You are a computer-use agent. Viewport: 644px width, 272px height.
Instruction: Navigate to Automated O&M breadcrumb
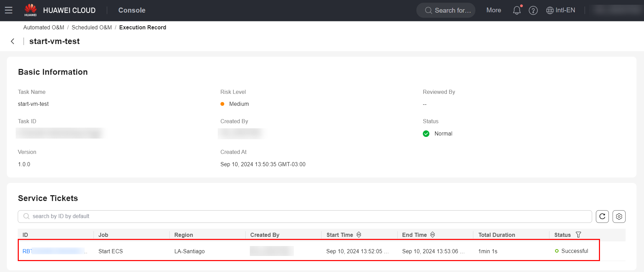coord(44,27)
